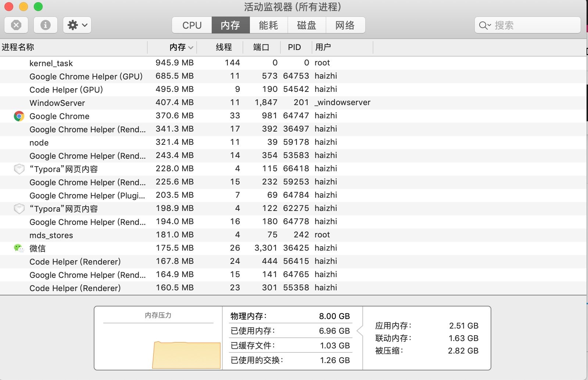Click the WeChat (微信) app icon
Image resolution: width=588 pixels, height=380 pixels.
click(x=19, y=248)
